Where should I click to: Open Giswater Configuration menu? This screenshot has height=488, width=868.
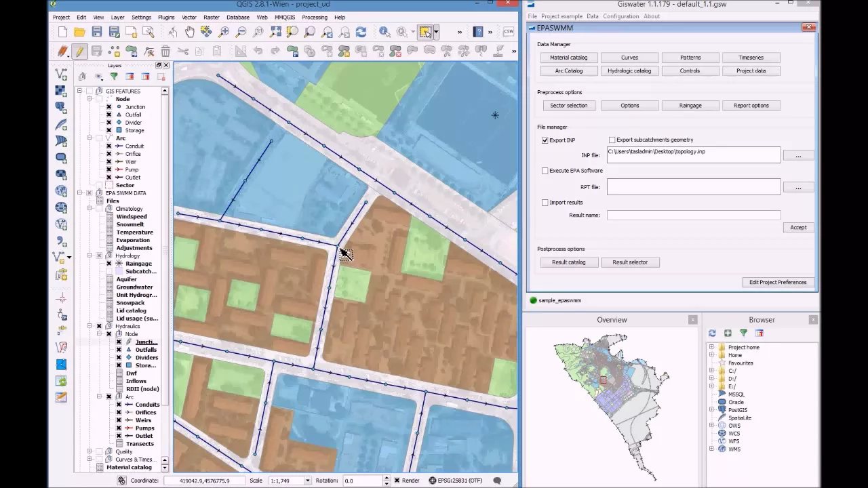(x=621, y=16)
